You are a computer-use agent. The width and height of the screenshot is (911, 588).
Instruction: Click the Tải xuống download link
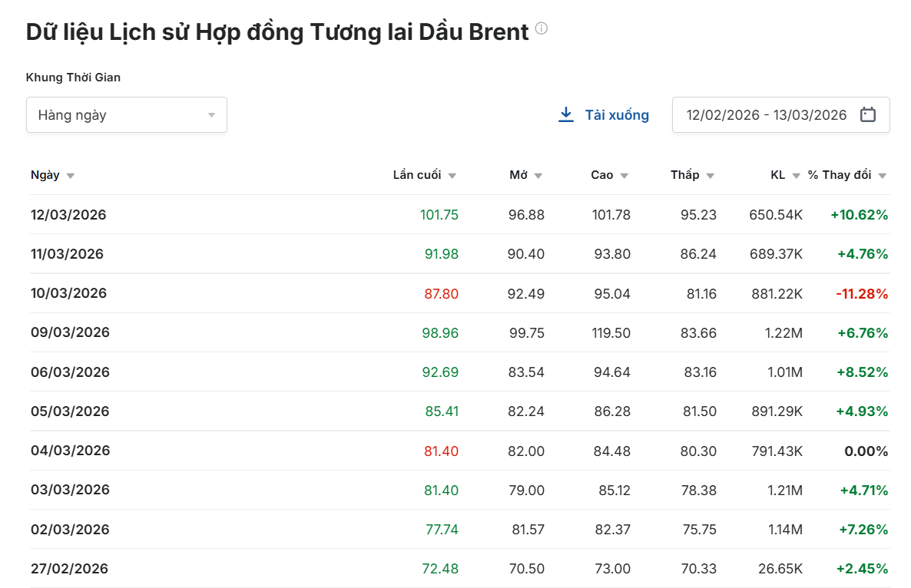pyautogui.click(x=616, y=115)
